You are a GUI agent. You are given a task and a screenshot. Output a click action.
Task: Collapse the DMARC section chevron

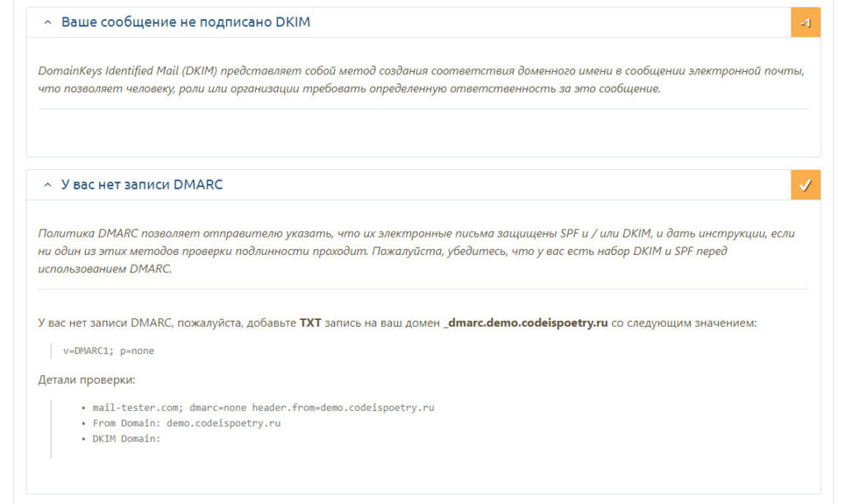tap(47, 186)
